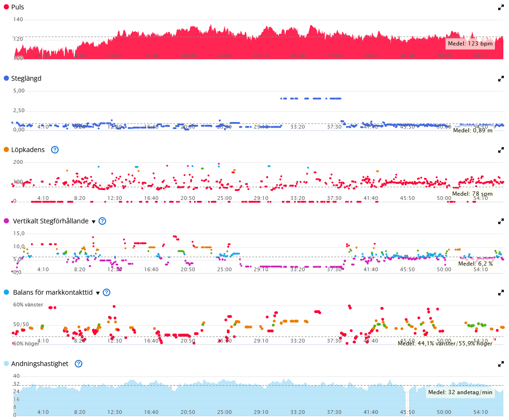This screenshot has height=420, width=509.
Task: Expand the Andningshastighet chart to fullscreen
Action: tap(501, 364)
